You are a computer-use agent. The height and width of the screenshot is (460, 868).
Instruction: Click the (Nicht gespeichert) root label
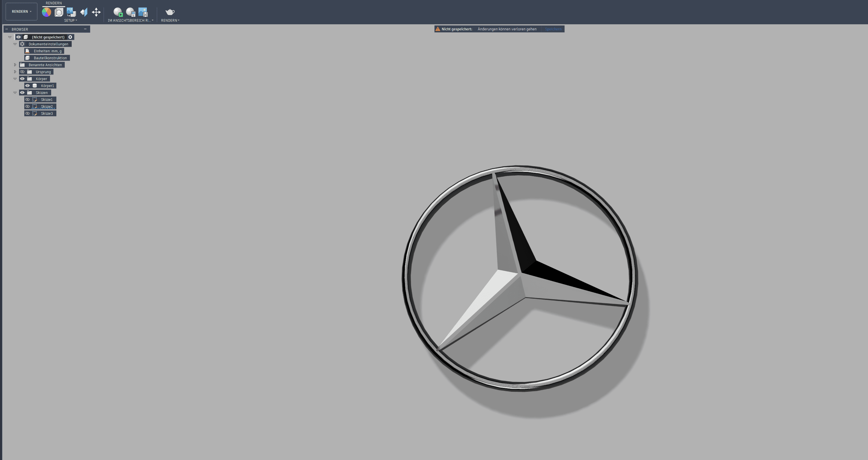pyautogui.click(x=48, y=37)
